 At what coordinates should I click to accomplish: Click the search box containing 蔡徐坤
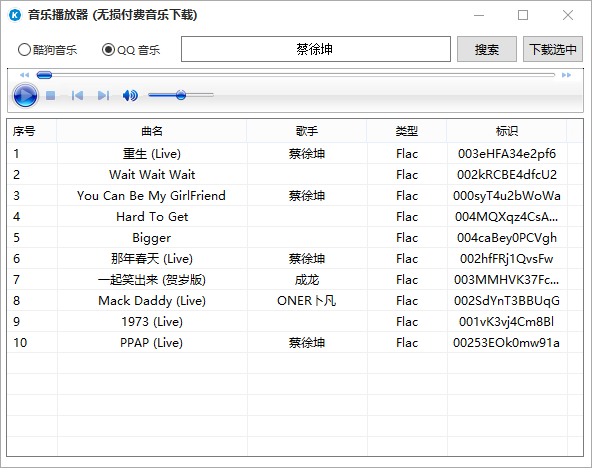tap(316, 49)
